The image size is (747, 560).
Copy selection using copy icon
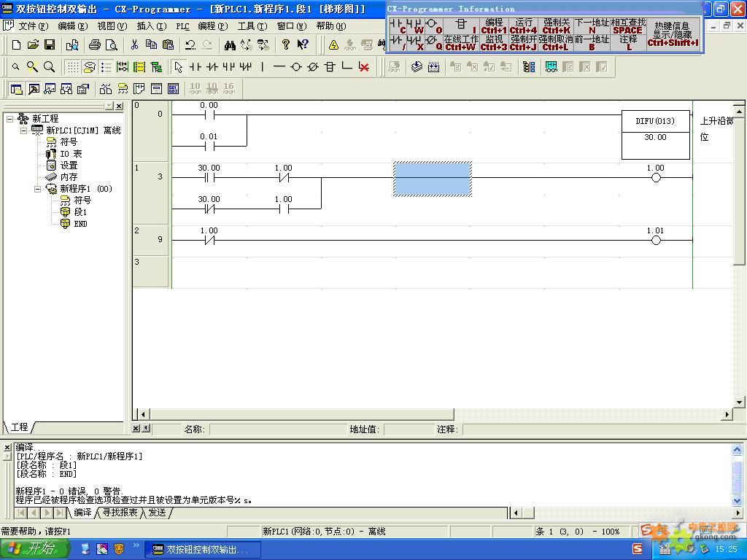(151, 44)
